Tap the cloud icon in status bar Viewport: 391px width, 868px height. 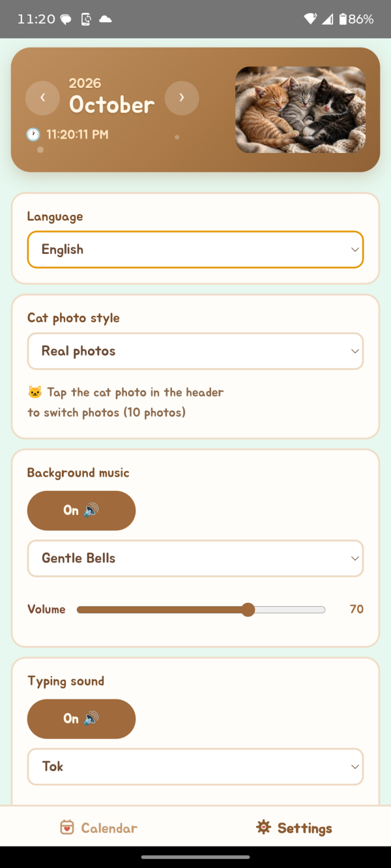(105, 20)
